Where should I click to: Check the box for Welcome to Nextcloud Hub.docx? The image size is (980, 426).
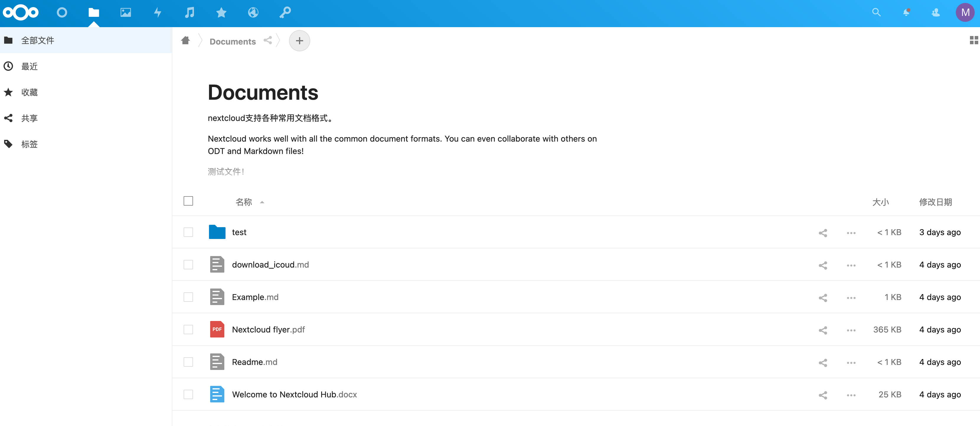188,394
